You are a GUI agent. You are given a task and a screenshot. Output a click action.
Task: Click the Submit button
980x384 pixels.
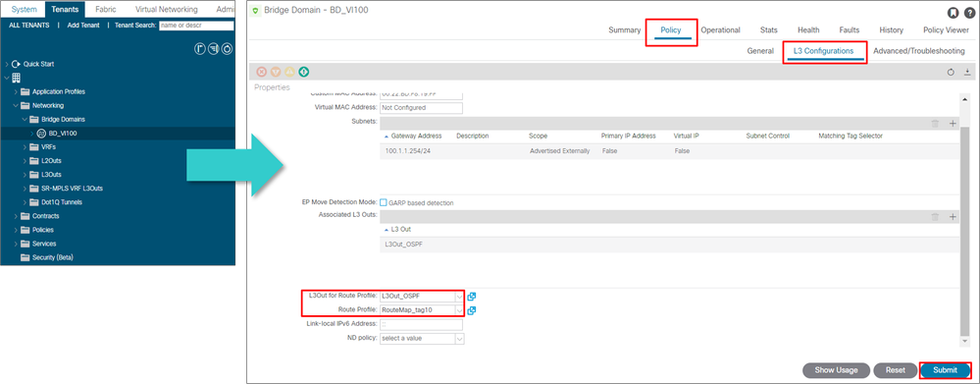pyautogui.click(x=945, y=370)
